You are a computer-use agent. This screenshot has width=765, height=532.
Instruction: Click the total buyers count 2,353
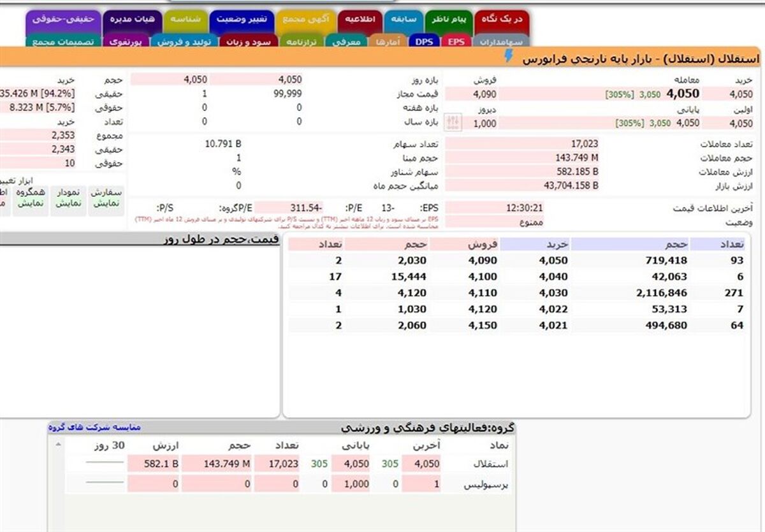(x=64, y=135)
